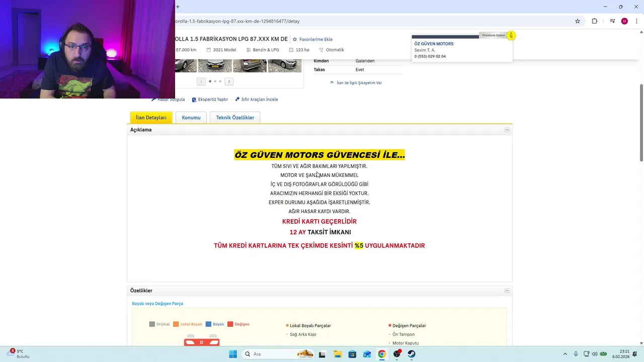Switch to the Konumu tab
The height and width of the screenshot is (362, 644).
point(191,118)
